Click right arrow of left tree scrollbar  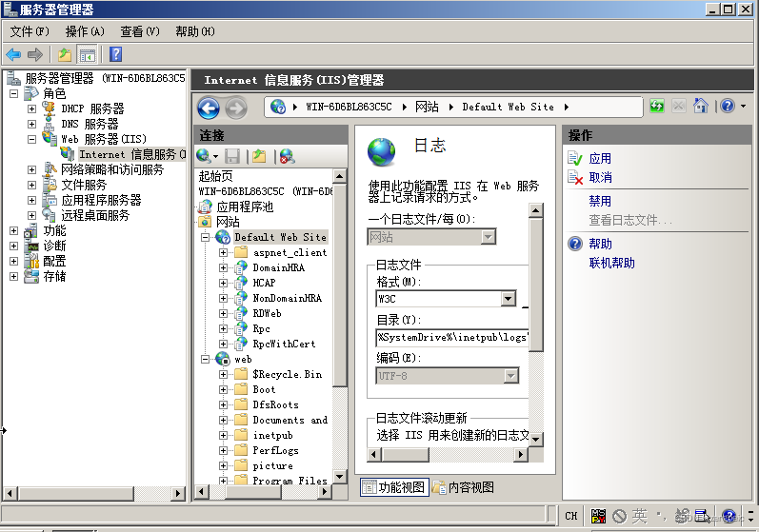tap(178, 493)
